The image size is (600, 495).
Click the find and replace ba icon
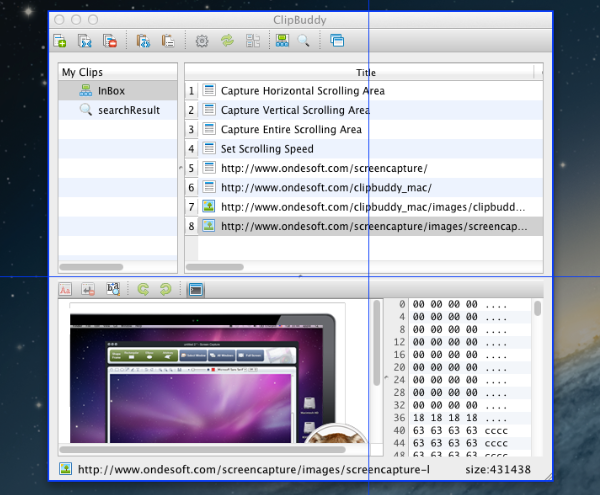pyautogui.click(x=113, y=289)
